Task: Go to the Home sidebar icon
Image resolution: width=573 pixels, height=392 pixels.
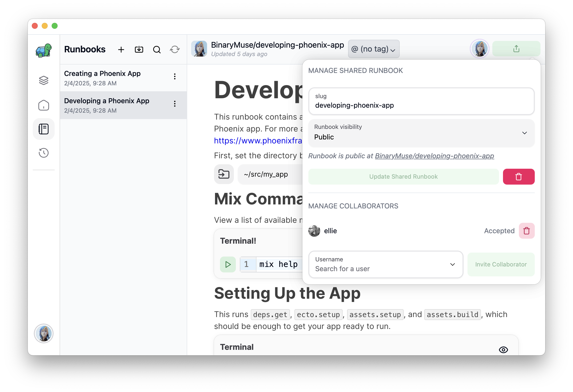Action: (44, 105)
